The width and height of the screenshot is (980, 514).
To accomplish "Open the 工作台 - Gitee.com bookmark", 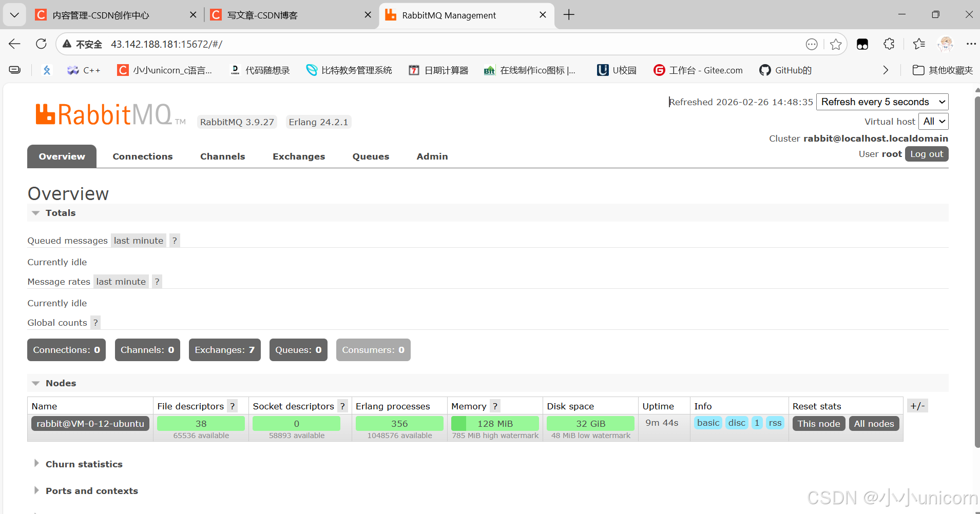I will tap(698, 70).
